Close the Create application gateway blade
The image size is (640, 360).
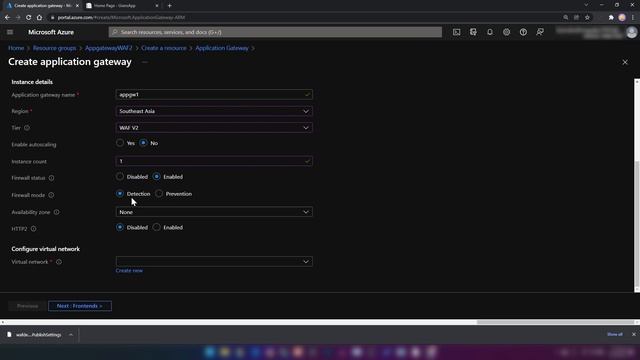point(625,62)
